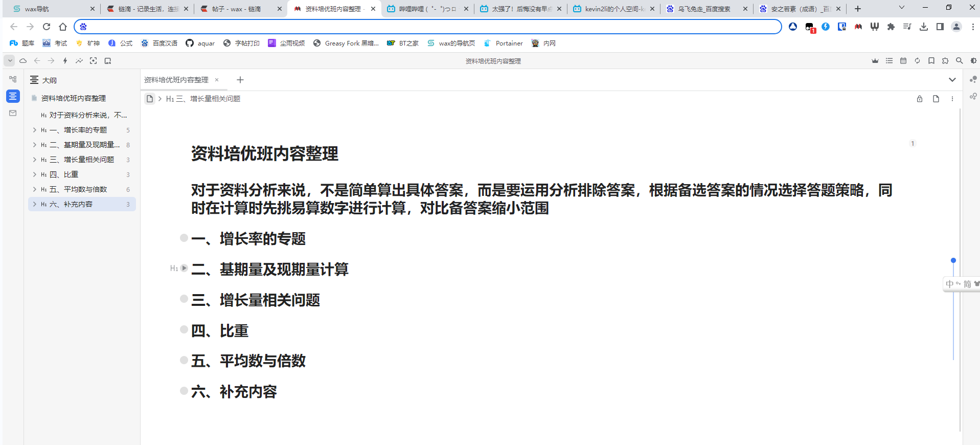Open the 百度汉语 bookmark
This screenshot has height=445, width=980.
coord(159,43)
